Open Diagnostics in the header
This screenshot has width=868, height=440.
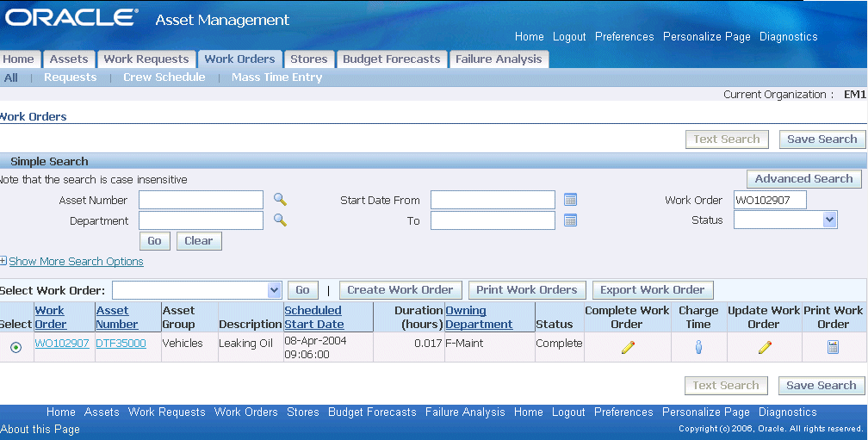(788, 36)
